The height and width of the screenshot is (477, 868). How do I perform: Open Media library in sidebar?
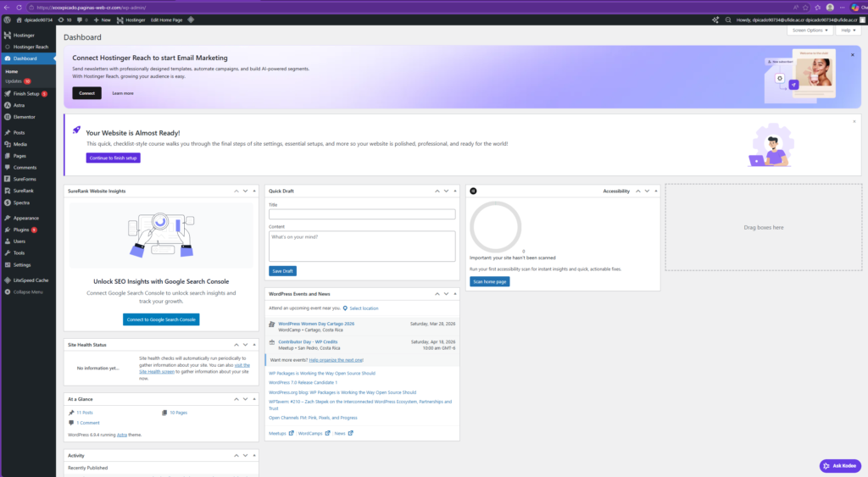point(28,144)
